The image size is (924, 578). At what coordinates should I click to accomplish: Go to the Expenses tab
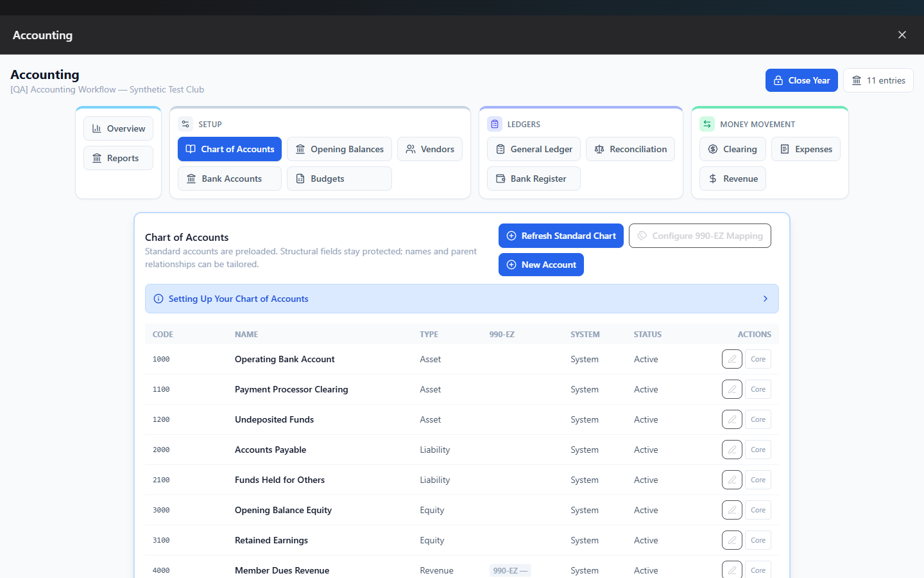[x=806, y=149]
